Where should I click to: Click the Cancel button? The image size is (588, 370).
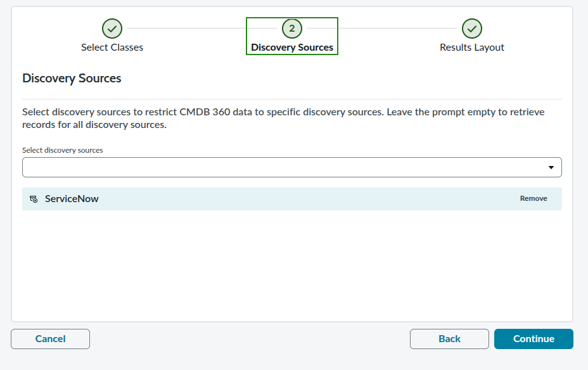coord(50,339)
